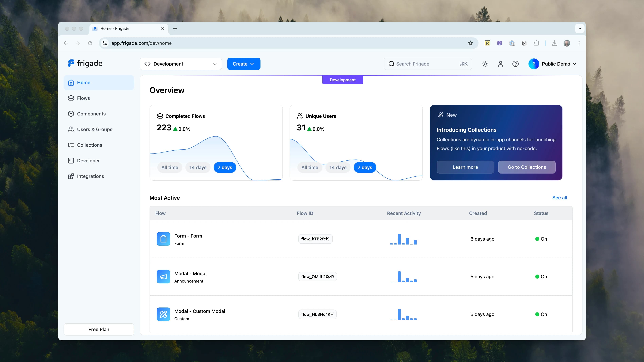Open the Notion extension icon
Screen dimensions: 644x362
coord(524,43)
